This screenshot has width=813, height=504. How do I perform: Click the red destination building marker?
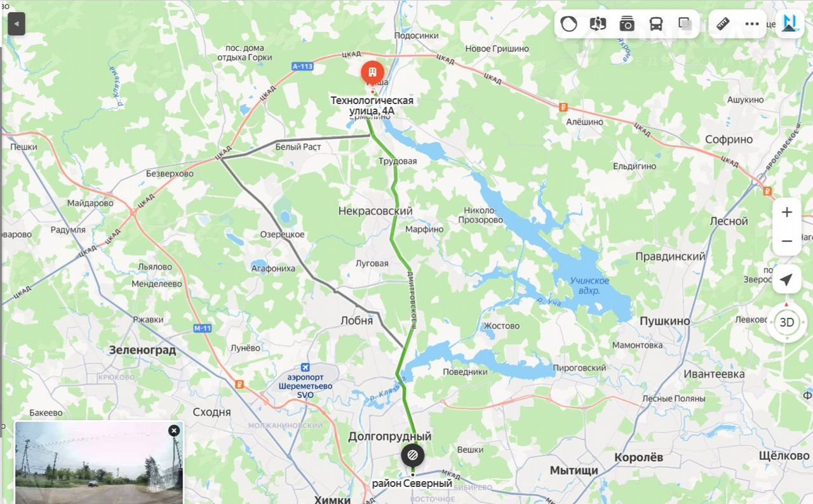(x=372, y=74)
